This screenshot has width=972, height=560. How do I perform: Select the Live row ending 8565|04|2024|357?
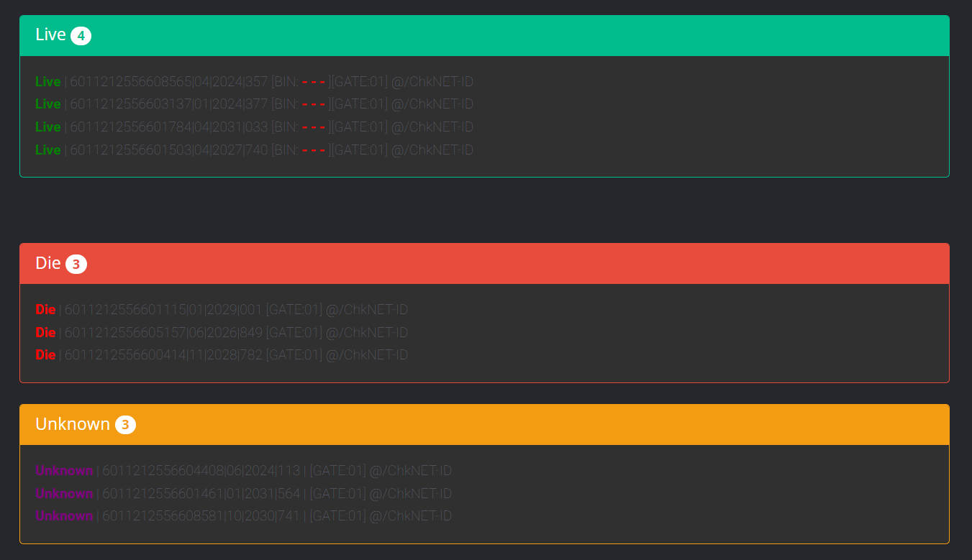point(255,82)
